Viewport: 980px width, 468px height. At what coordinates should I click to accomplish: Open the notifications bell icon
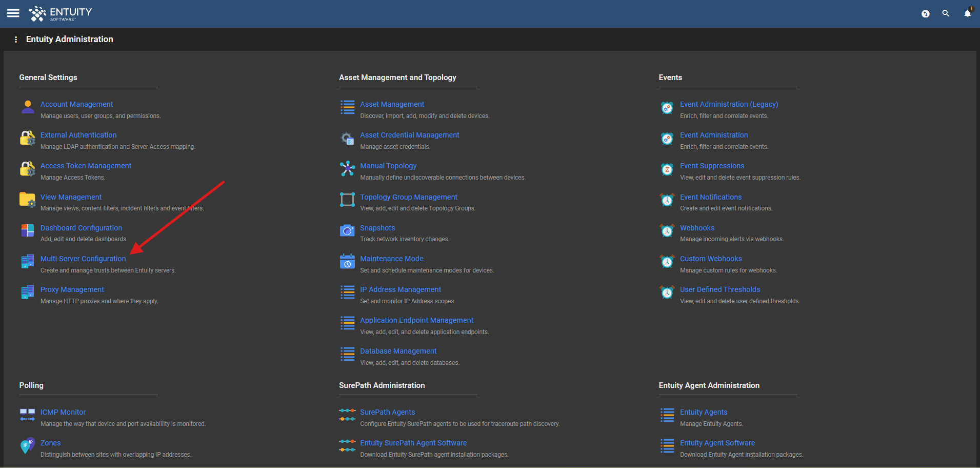point(968,13)
